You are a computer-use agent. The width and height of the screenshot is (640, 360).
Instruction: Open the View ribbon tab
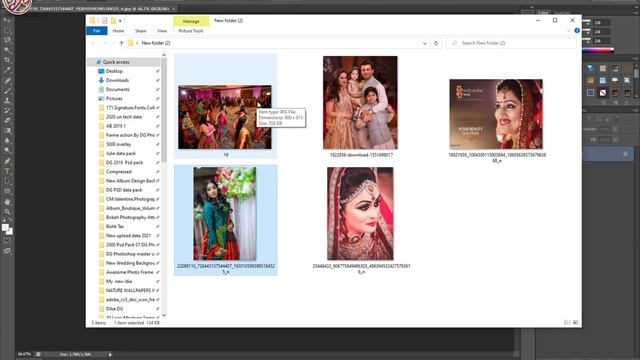pos(162,31)
